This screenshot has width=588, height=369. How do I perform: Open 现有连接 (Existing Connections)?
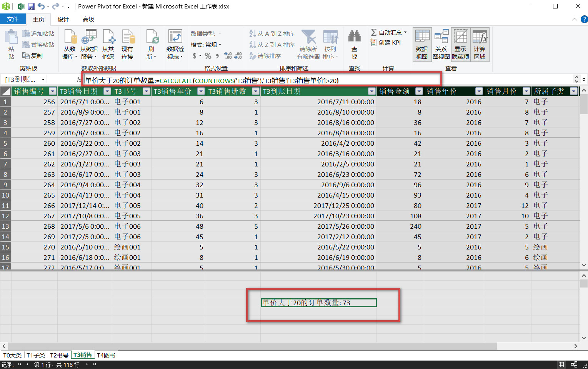(127, 44)
